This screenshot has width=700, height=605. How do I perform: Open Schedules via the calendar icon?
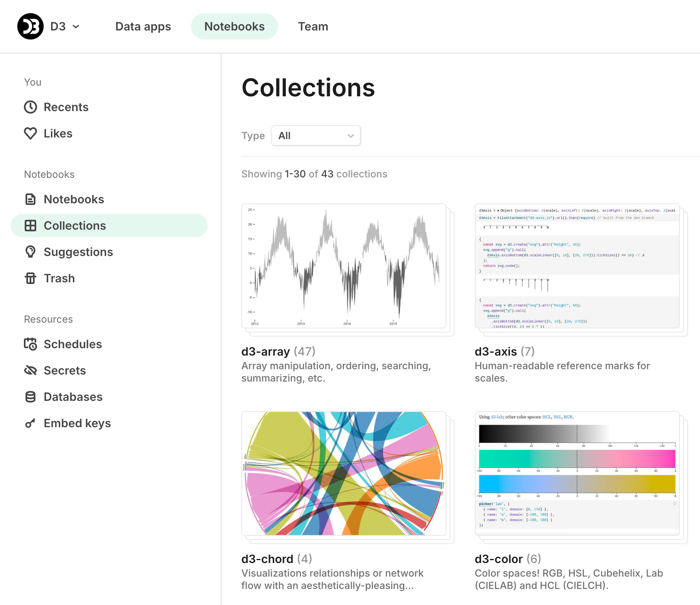(x=30, y=344)
